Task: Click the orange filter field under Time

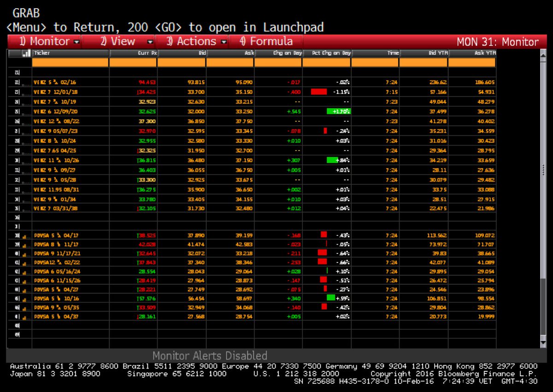Action: pos(375,63)
